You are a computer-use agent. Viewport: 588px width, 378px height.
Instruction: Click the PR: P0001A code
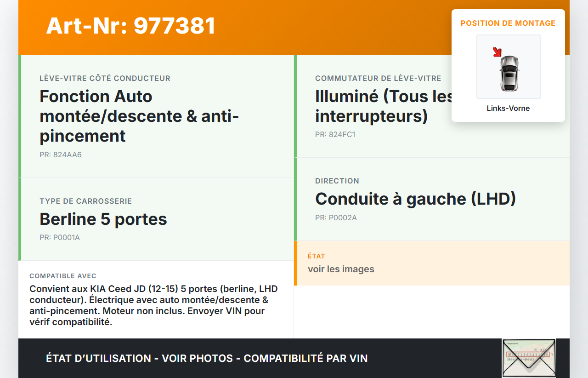(60, 238)
